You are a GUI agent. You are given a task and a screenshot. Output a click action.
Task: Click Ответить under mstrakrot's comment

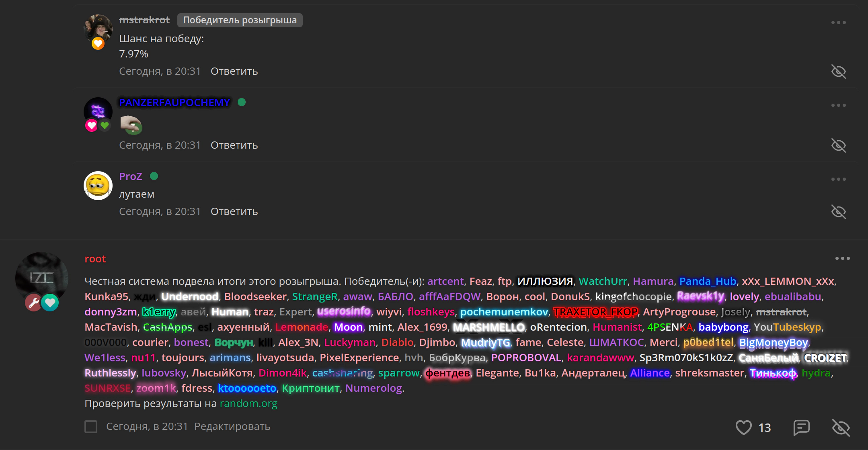click(x=234, y=72)
